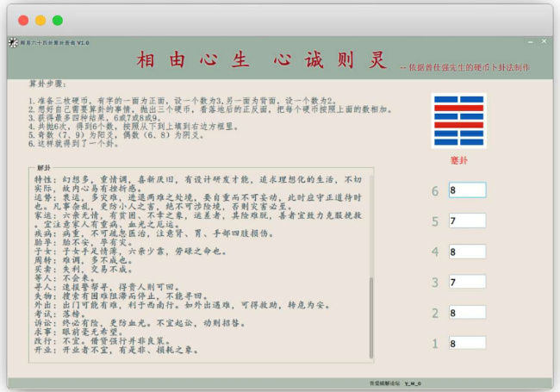Close the inner app window with ×

click(x=543, y=41)
